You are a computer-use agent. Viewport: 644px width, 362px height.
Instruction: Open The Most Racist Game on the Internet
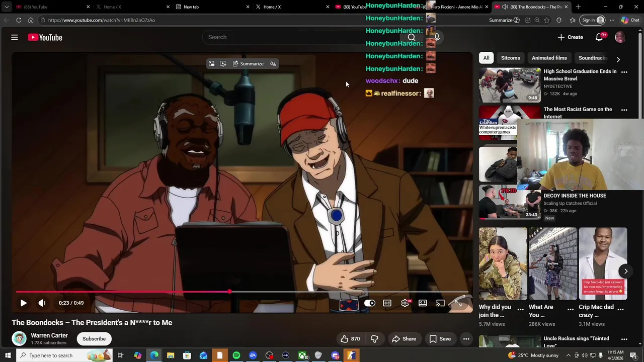tap(578, 113)
